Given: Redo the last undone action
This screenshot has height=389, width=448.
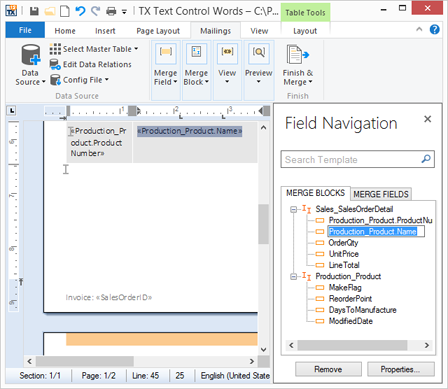Looking at the screenshot, I should (95, 11).
